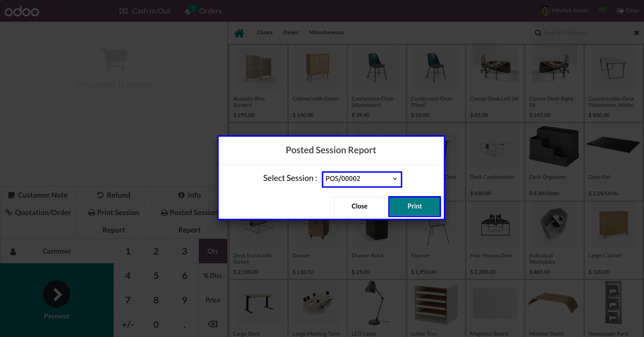
Task: Click the Close button in the dialog
Action: coord(359,206)
